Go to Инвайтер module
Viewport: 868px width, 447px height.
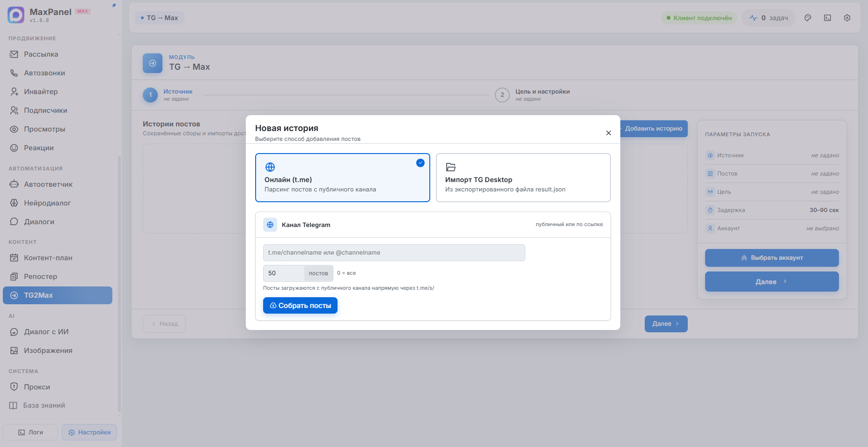point(58,92)
